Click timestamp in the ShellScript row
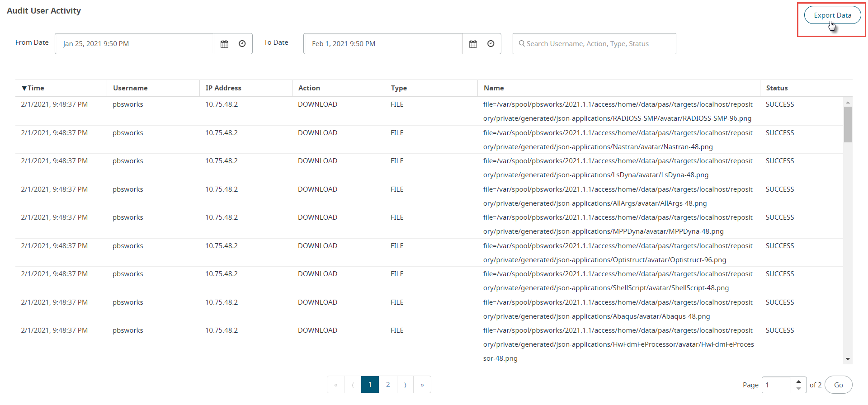The image size is (868, 405). tap(54, 274)
